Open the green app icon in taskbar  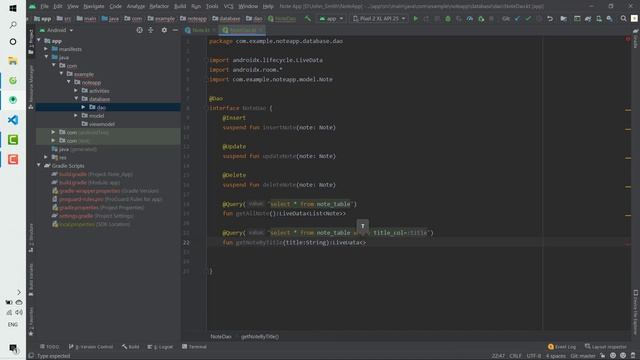(13, 140)
